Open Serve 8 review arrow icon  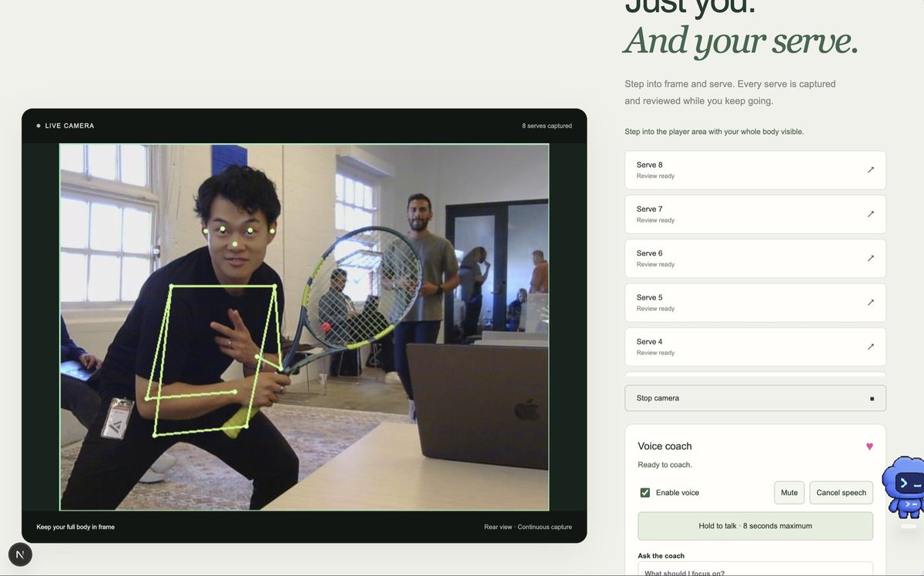871,170
